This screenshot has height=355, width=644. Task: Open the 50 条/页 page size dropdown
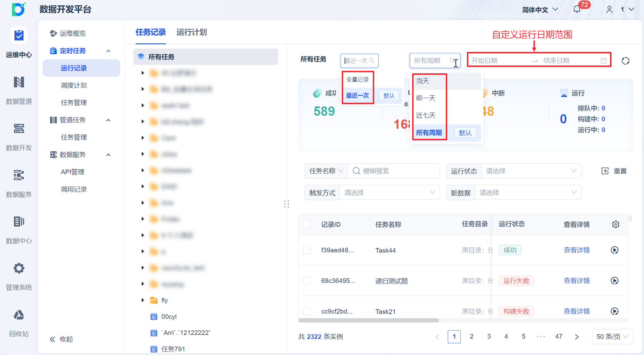(612, 336)
